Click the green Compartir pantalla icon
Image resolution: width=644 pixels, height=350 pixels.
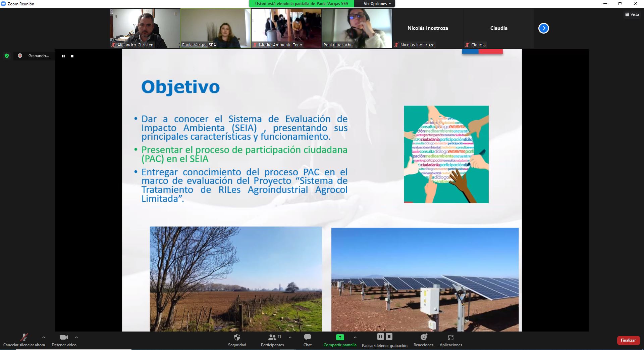[340, 337]
